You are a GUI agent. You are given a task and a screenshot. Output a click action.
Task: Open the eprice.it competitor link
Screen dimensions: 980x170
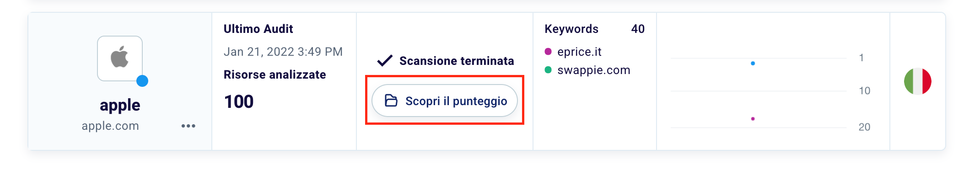[x=579, y=52]
